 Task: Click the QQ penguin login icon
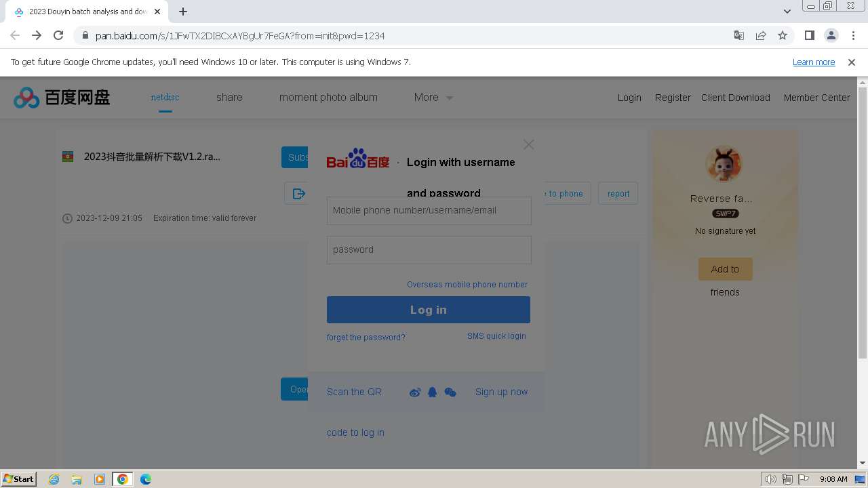point(433,392)
